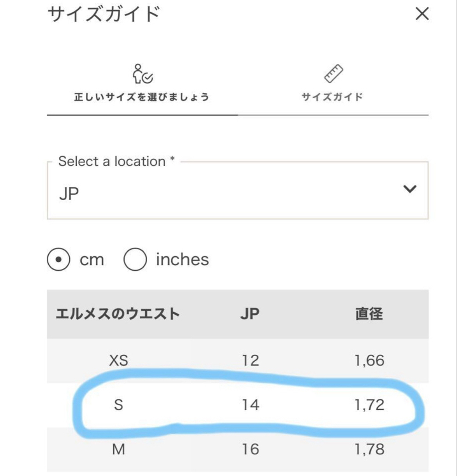Click the ruler icon
This screenshot has height=476, width=476.
tap(334, 74)
